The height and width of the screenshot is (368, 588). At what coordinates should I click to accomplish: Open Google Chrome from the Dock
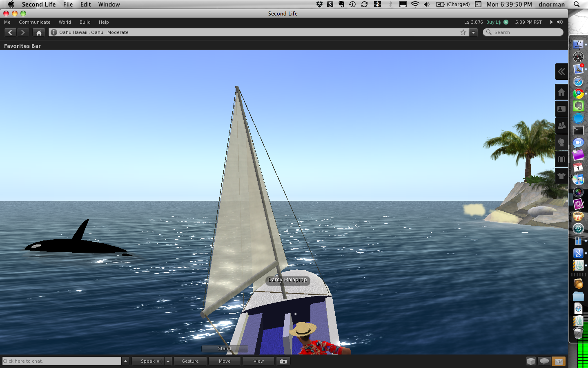point(578,94)
